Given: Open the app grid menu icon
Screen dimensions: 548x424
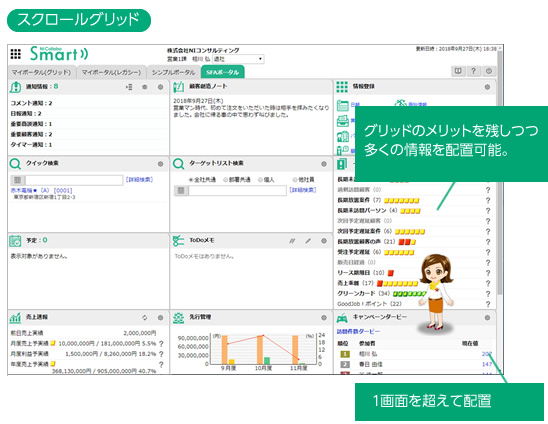Looking at the screenshot, I should pos(15,54).
